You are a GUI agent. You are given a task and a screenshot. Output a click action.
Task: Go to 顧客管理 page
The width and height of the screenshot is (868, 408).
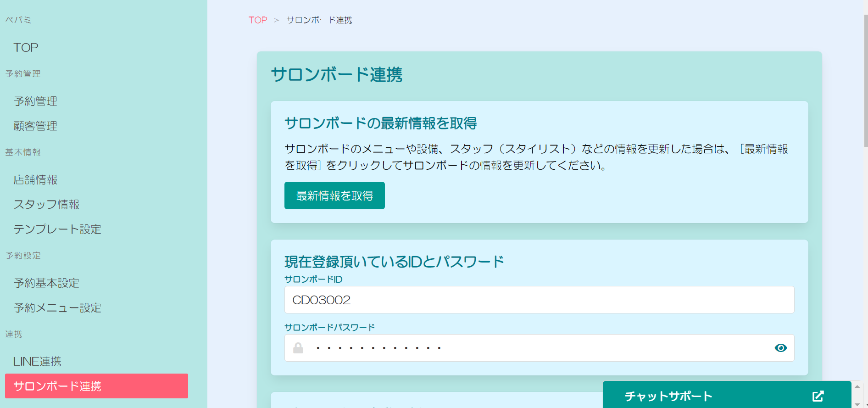click(x=35, y=126)
